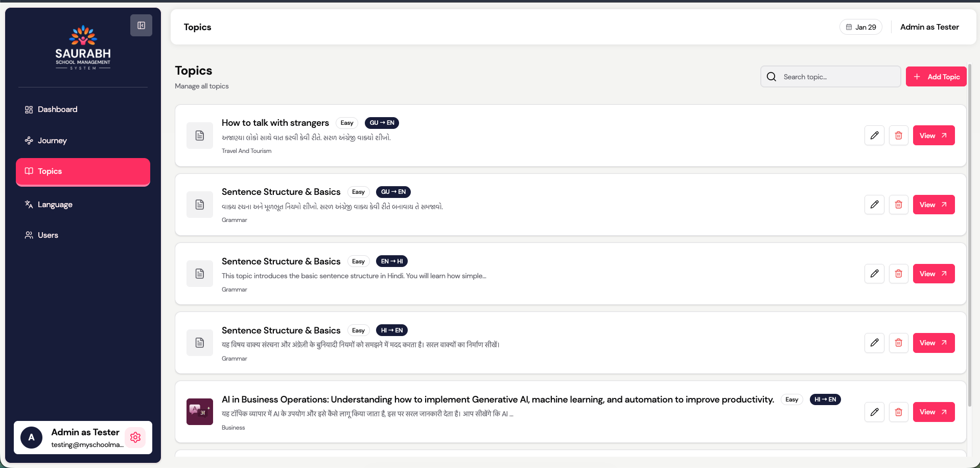Navigate to the Users page
The image size is (980, 468).
tap(48, 235)
